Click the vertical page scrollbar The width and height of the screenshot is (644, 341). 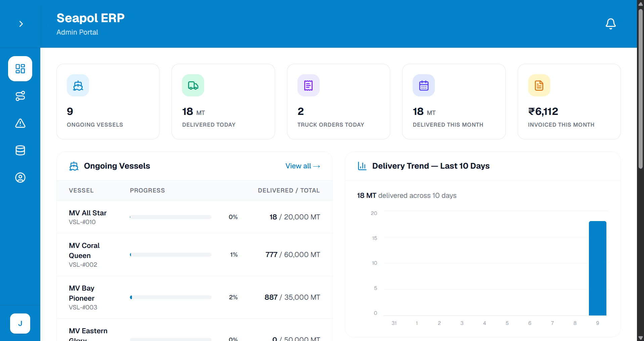pyautogui.click(x=641, y=89)
